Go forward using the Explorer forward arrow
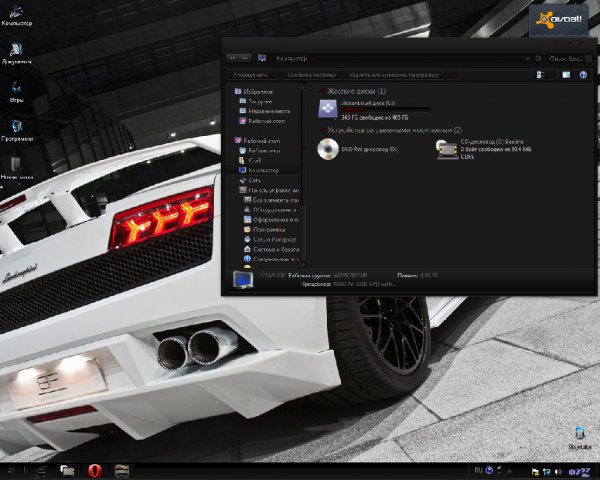This screenshot has width=600, height=480. [245, 58]
